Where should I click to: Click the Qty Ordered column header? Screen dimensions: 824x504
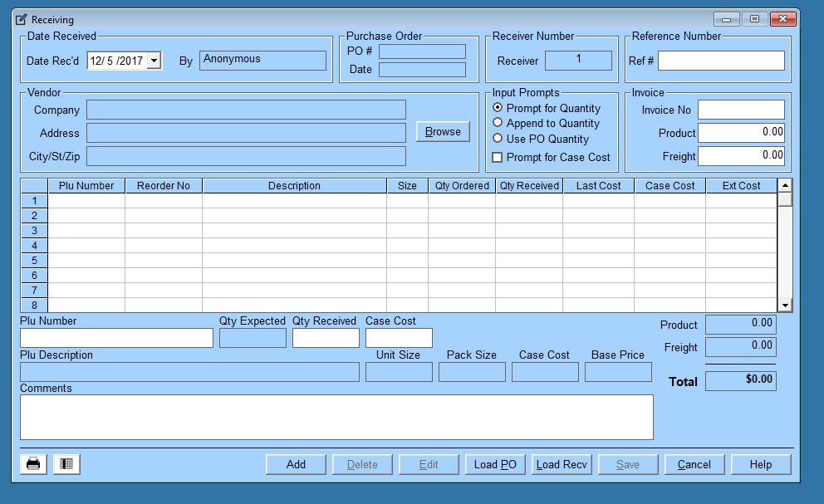point(462,185)
